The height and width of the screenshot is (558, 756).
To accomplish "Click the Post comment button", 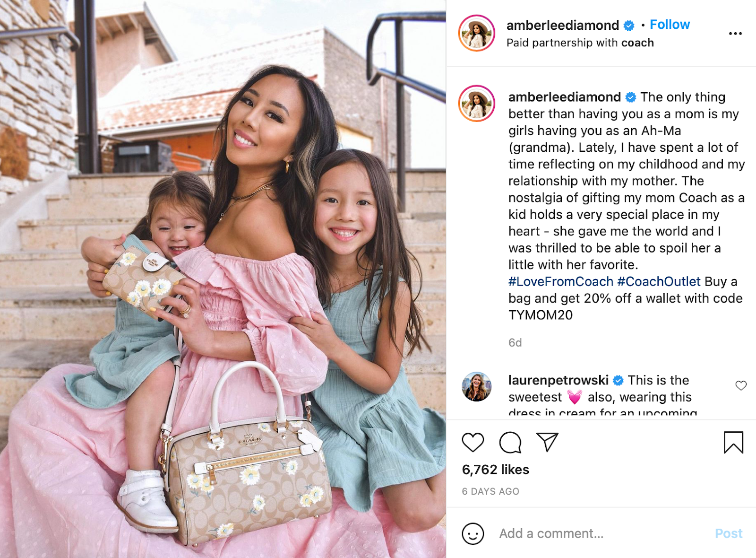I will click(729, 533).
